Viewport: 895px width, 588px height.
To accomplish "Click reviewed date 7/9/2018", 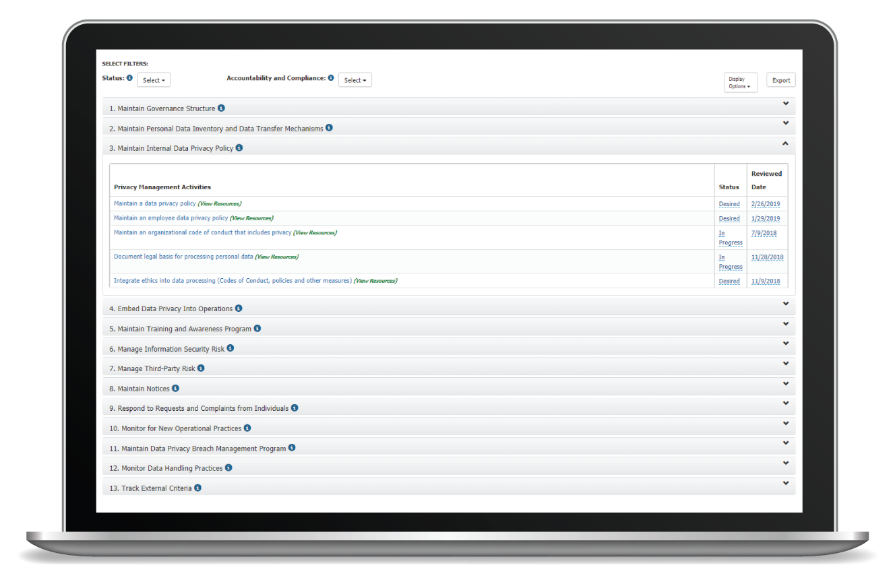I will pos(764,233).
